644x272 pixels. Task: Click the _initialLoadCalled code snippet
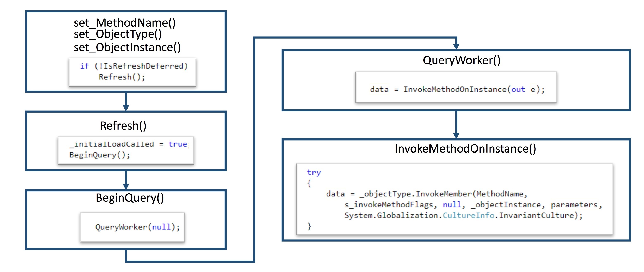[x=125, y=150]
